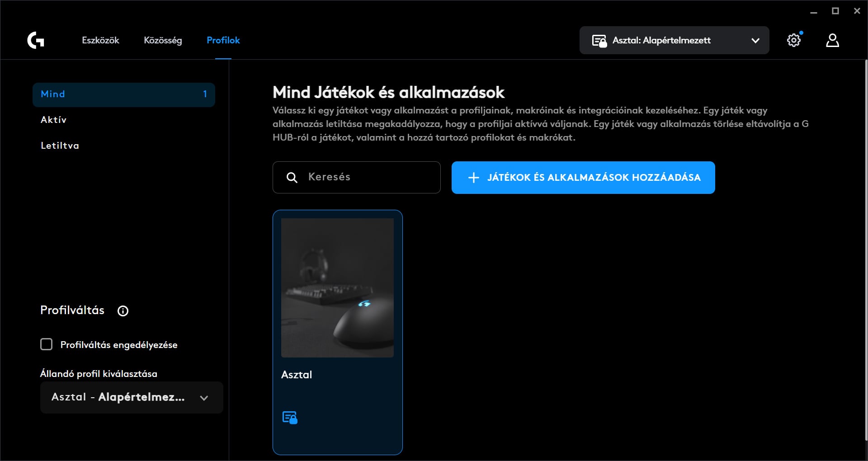Click the Profilváltás info icon
This screenshot has width=868, height=461.
pos(123,311)
